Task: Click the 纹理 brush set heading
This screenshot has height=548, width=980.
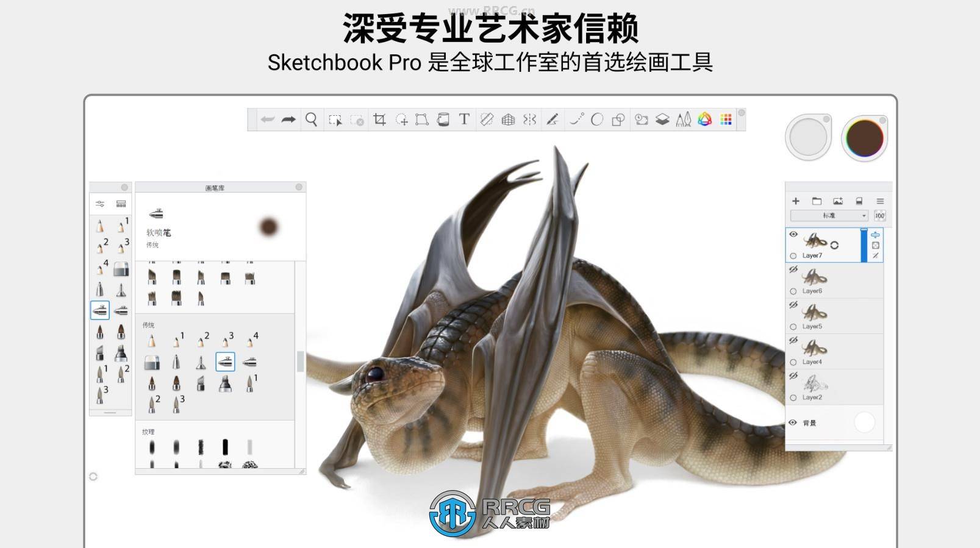Action: click(x=148, y=432)
